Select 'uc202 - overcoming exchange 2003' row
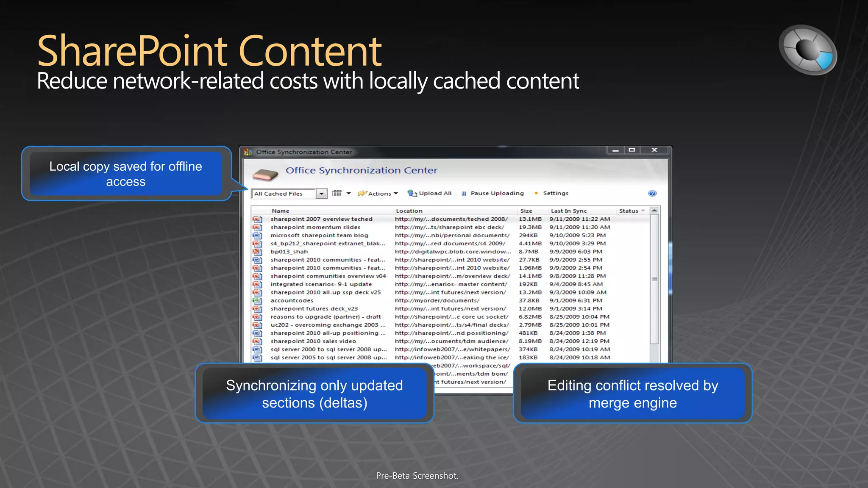This screenshot has height=488, width=868. coord(450,325)
